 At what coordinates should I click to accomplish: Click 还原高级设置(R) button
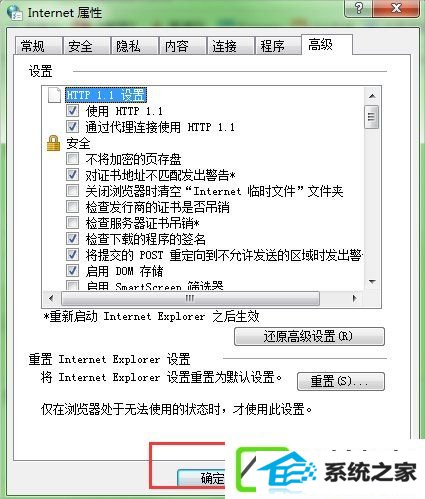[309, 336]
